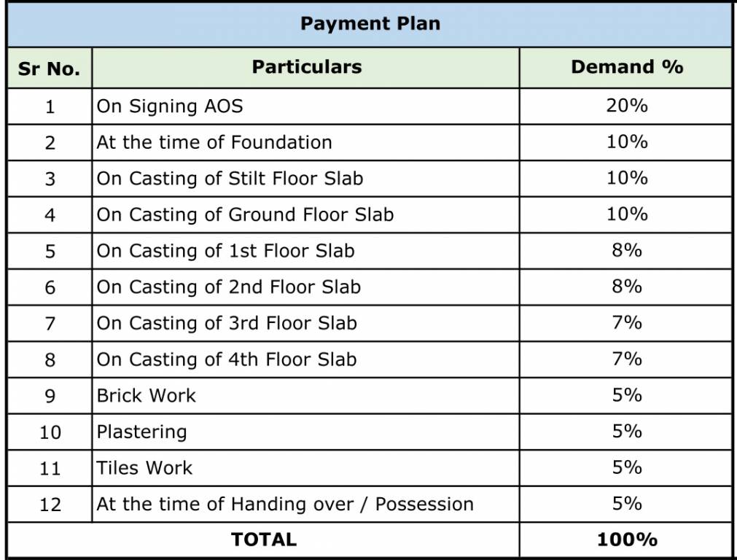Select the 100% total value
Screen dimensions: 737x560
coord(626,540)
